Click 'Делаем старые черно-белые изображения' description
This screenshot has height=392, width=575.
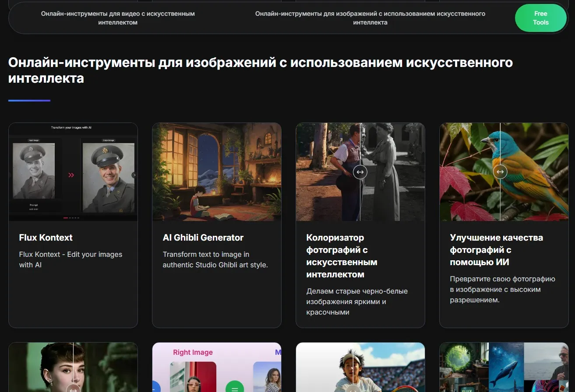point(357,301)
